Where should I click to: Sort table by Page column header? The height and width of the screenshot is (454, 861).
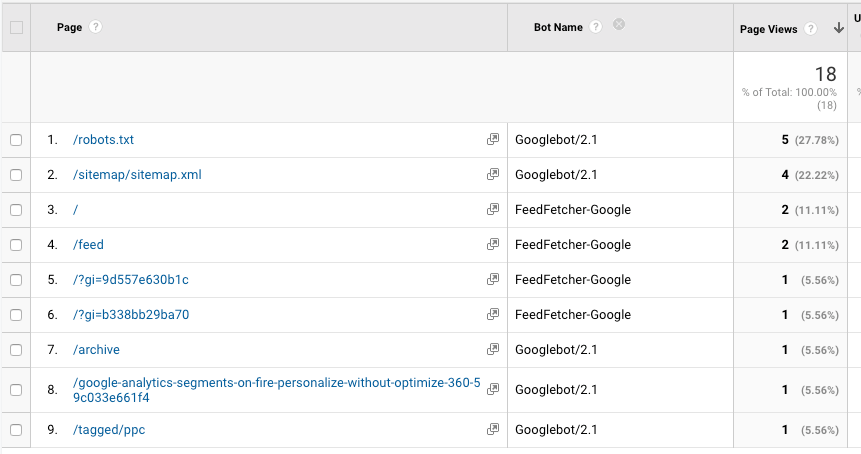[69, 28]
